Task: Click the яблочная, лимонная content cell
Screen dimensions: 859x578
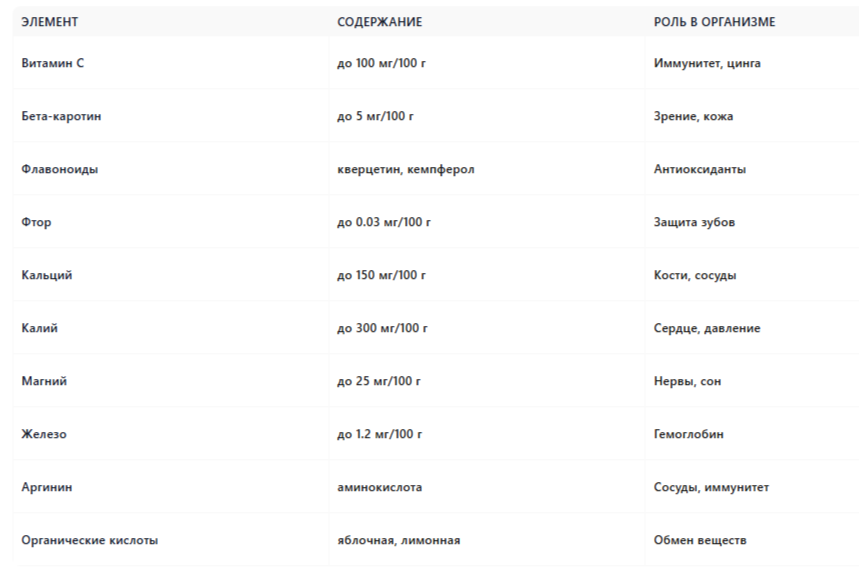Action: [x=399, y=540]
